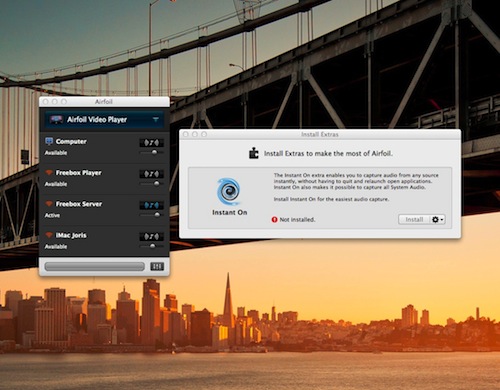Screen dimensions: 500x390
Task: Adjust the Freebox Server volume slider
Action: click(152, 215)
